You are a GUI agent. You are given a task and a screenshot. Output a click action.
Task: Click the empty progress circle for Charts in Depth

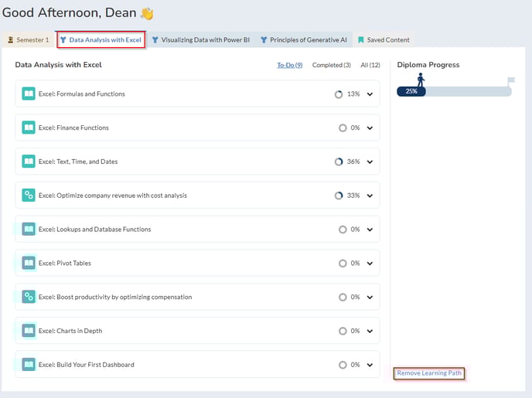(x=343, y=331)
